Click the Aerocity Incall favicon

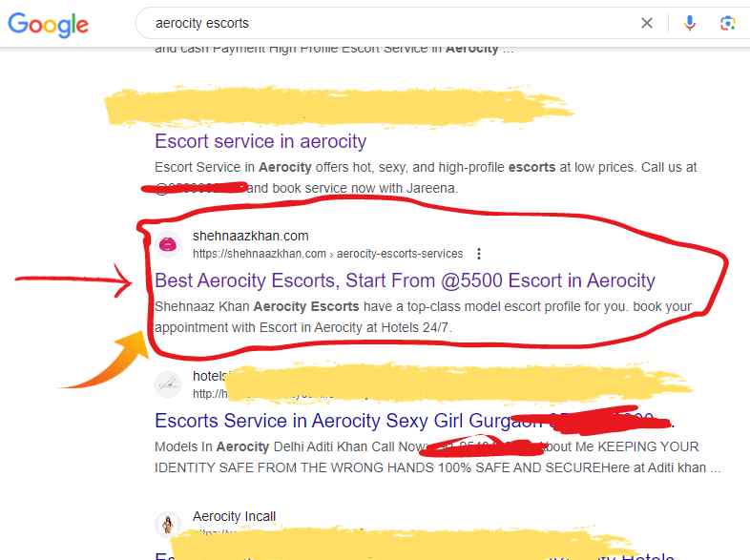pyautogui.click(x=168, y=524)
